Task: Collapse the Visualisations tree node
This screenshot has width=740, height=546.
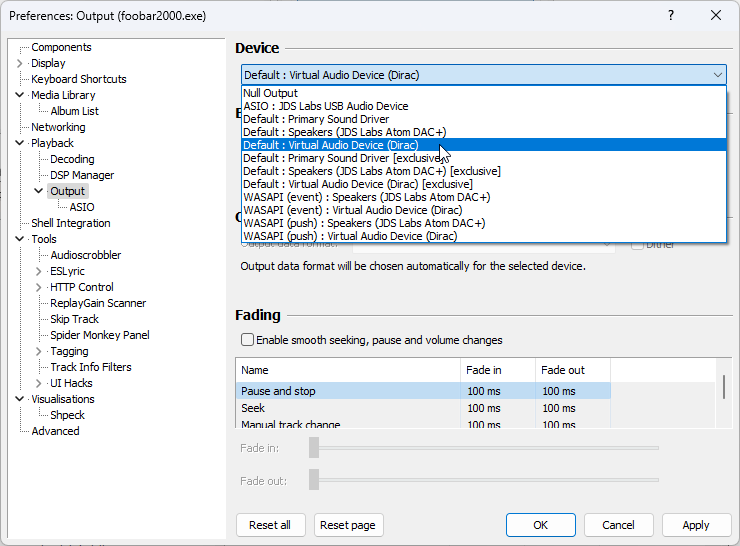Action: coord(19,399)
